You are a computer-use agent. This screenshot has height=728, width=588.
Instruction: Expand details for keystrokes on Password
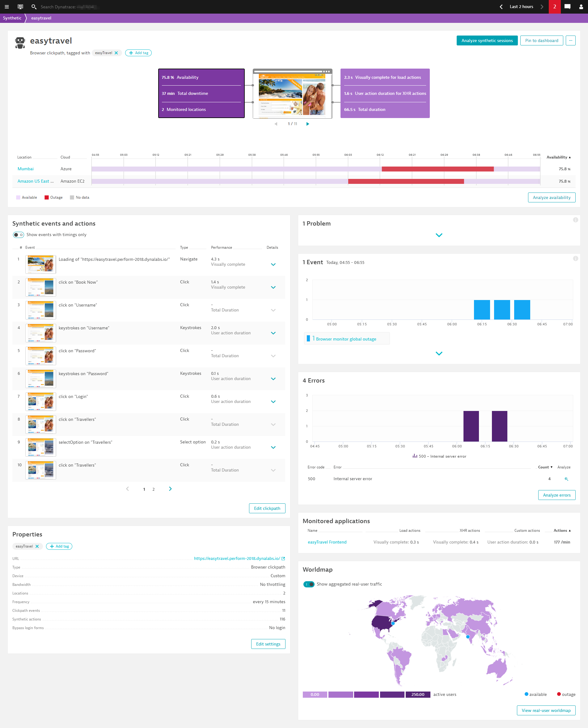(273, 379)
